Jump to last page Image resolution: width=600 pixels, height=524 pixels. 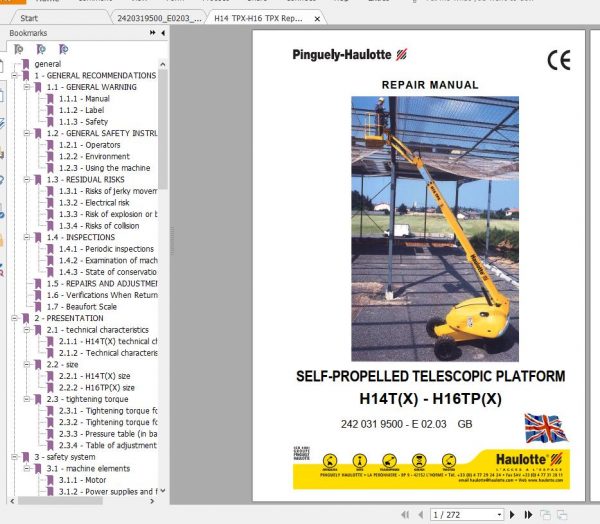528,515
